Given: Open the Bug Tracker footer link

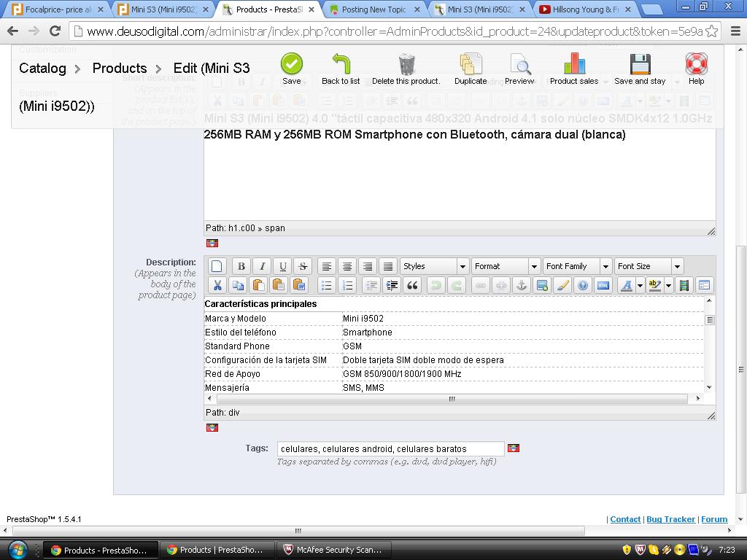Looking at the screenshot, I should coord(671,519).
